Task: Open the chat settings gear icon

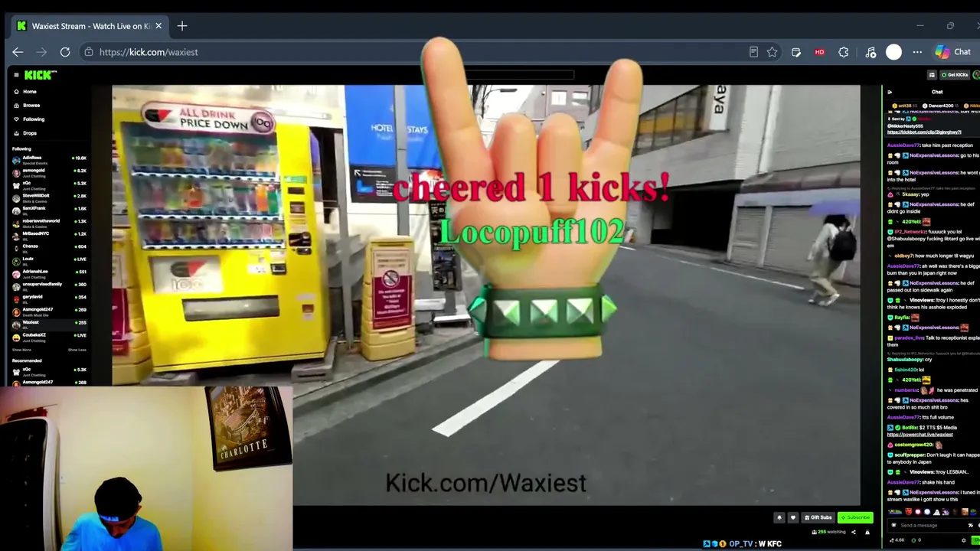Action: click(964, 540)
